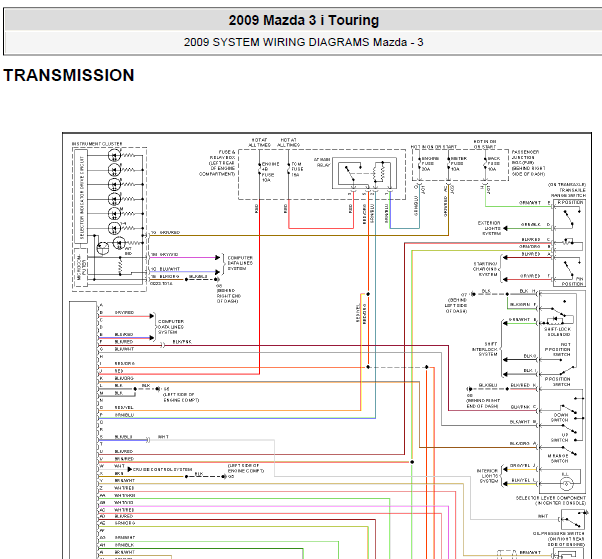Click the MICROCOMPUTER box in instrument cluster
Image resolution: width=602 pixels, height=559 pixels.
coord(82,266)
